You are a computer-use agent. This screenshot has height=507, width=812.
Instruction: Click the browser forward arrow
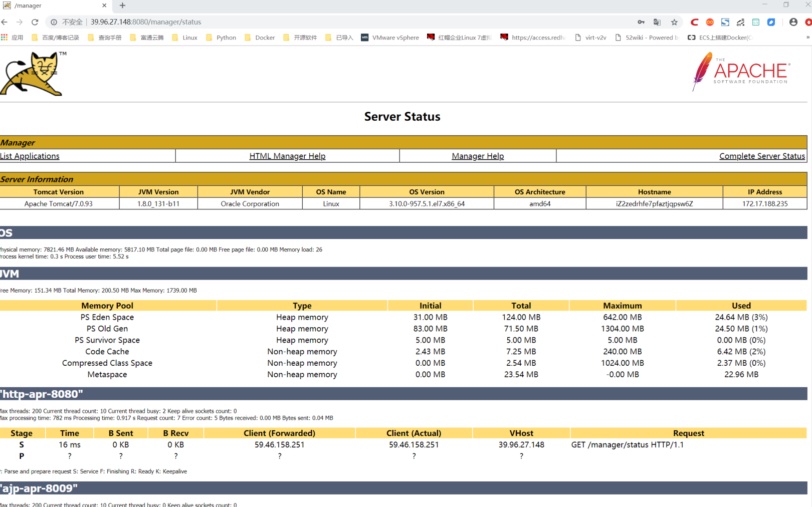tap(20, 22)
